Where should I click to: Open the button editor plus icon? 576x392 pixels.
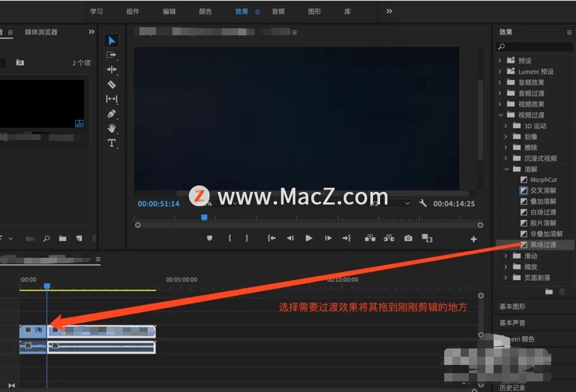pos(474,239)
